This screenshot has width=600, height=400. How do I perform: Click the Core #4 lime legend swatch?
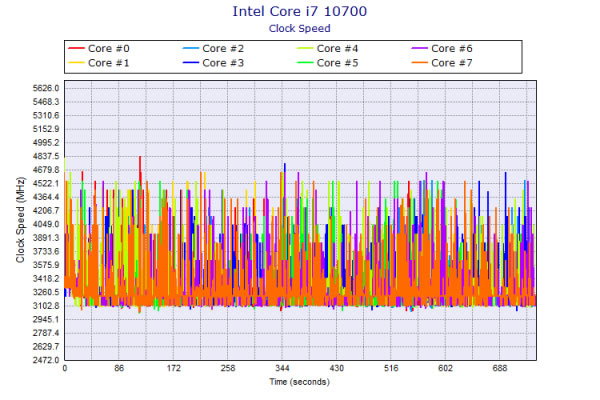click(305, 49)
